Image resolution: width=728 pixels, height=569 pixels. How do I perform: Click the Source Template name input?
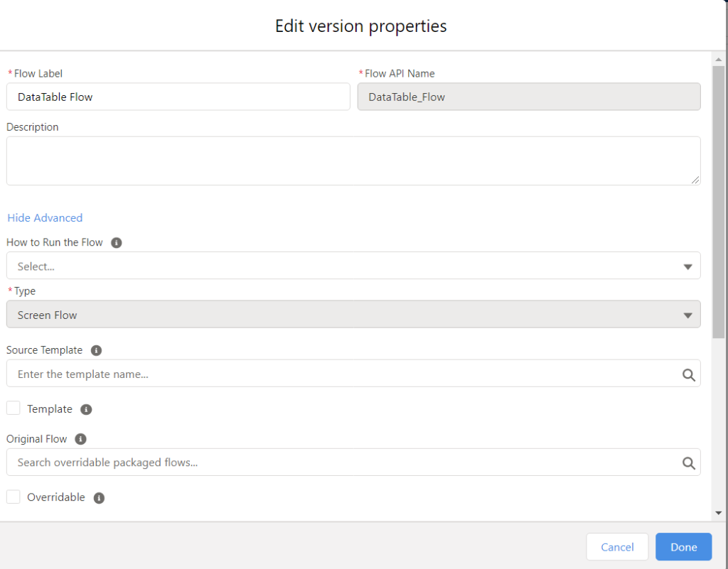click(x=341, y=374)
